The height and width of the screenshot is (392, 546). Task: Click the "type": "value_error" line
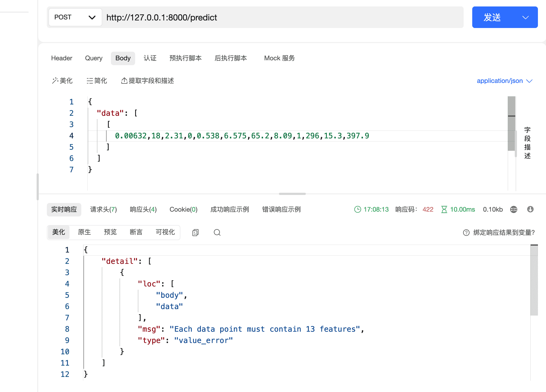click(x=185, y=340)
